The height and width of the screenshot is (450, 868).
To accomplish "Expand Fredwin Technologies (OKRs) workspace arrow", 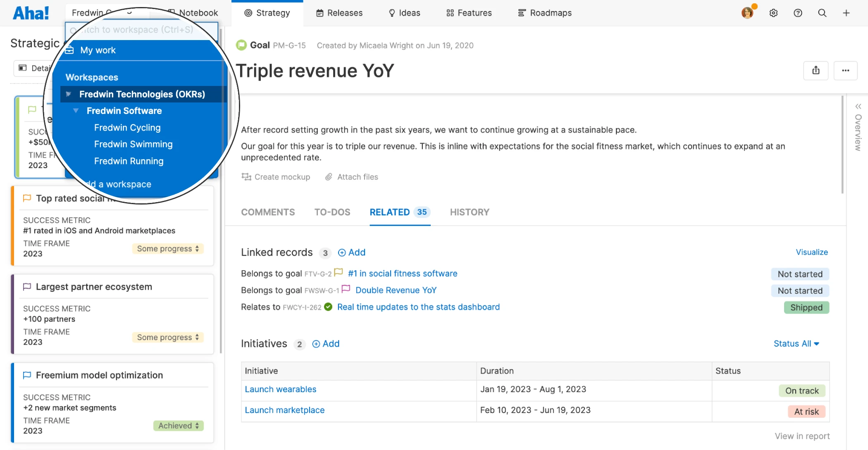I will 69,94.
